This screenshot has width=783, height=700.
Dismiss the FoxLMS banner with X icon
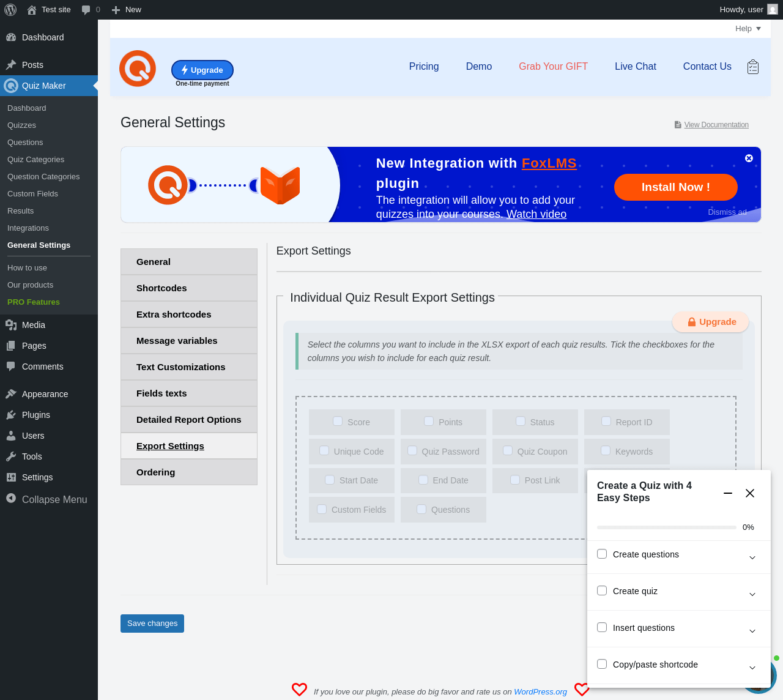pyautogui.click(x=749, y=158)
